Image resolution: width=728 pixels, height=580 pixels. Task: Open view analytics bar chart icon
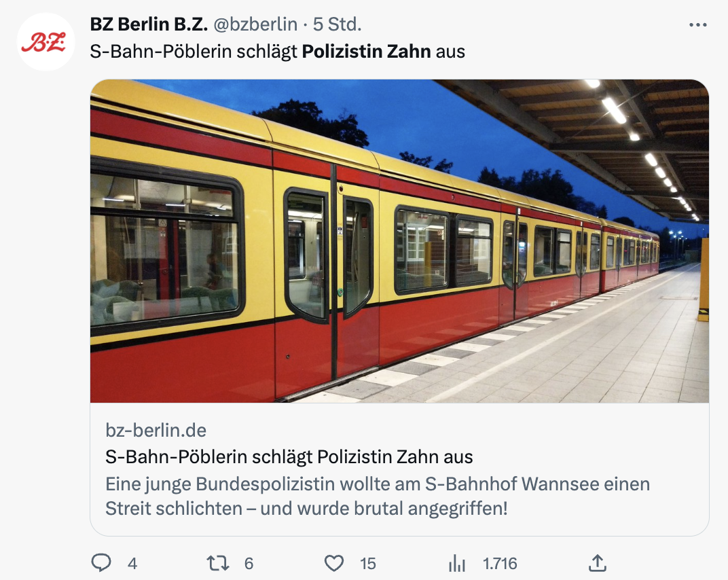pyautogui.click(x=457, y=563)
